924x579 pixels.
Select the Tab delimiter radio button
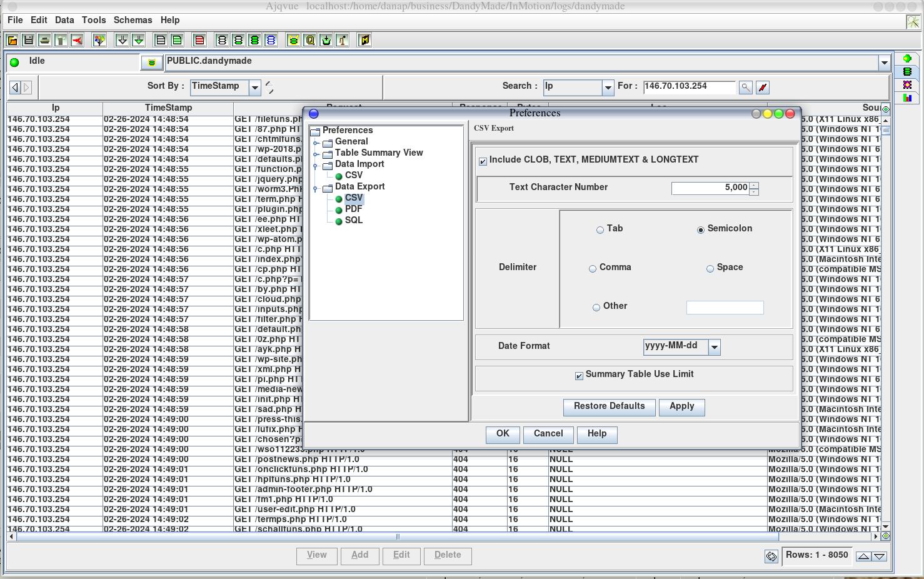click(600, 230)
